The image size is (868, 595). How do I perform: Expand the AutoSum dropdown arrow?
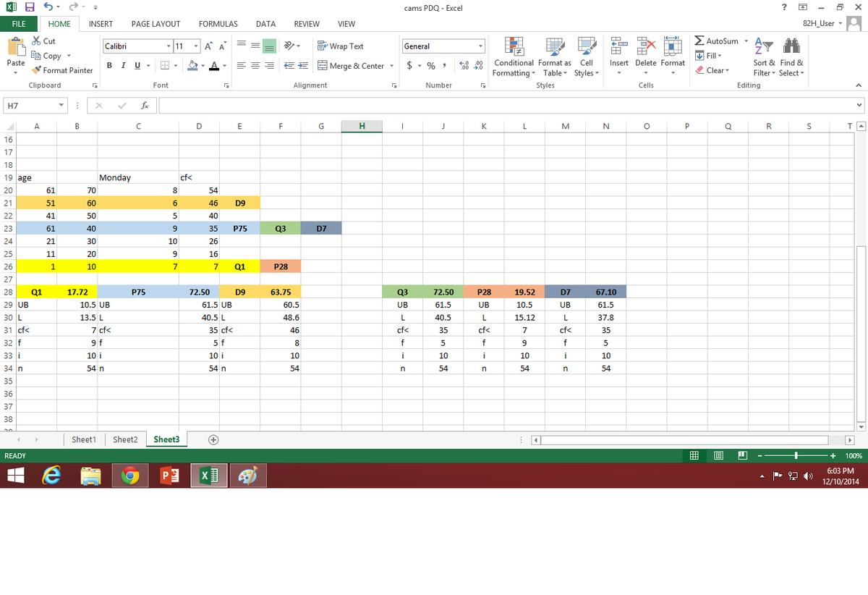(745, 41)
